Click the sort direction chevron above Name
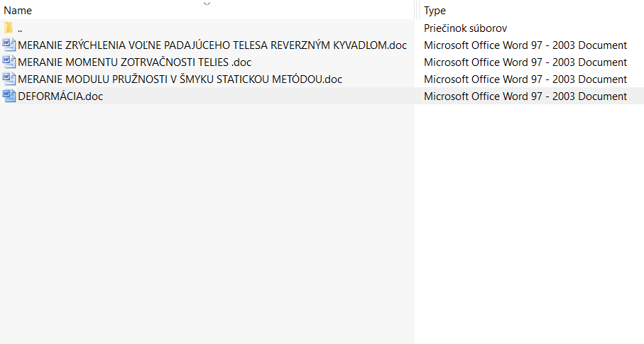Image resolution: width=644 pixels, height=344 pixels. click(x=207, y=4)
